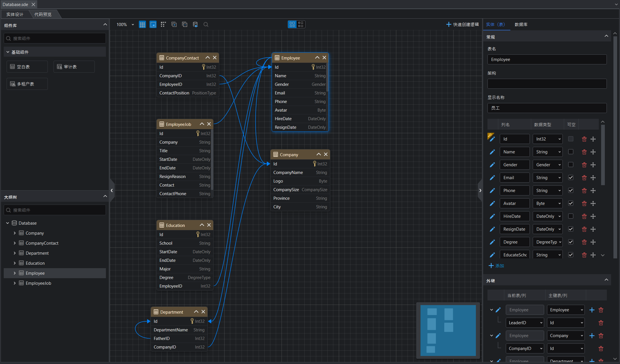Image resolution: width=620 pixels, height=364 pixels.
Task: Open the LeaderID foreign key column dropdown
Action: point(525,323)
